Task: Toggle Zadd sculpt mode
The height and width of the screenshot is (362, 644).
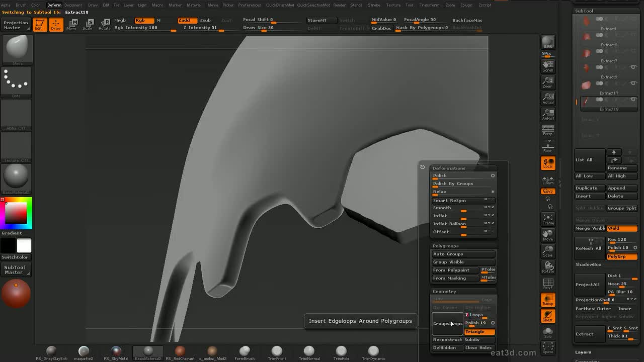Action: pos(187,20)
